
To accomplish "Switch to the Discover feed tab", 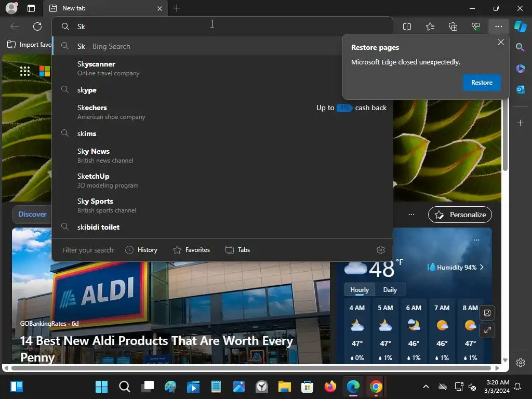I will point(32,215).
